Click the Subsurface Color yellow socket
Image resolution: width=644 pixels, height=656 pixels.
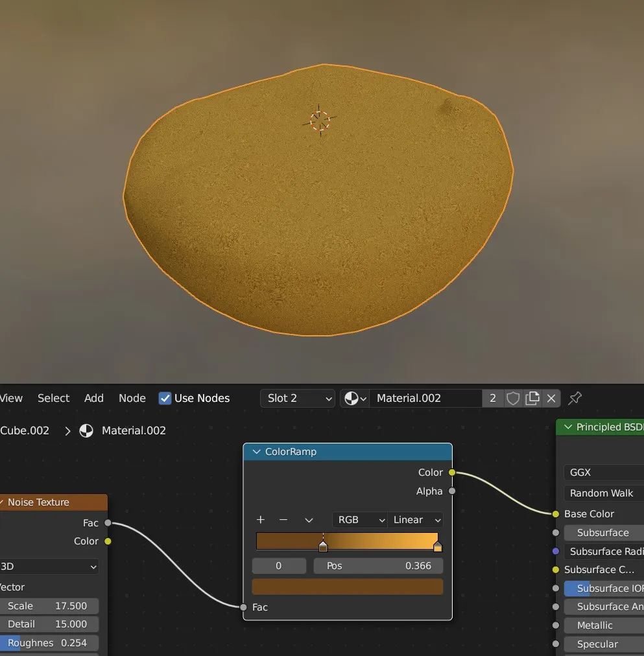(x=556, y=570)
